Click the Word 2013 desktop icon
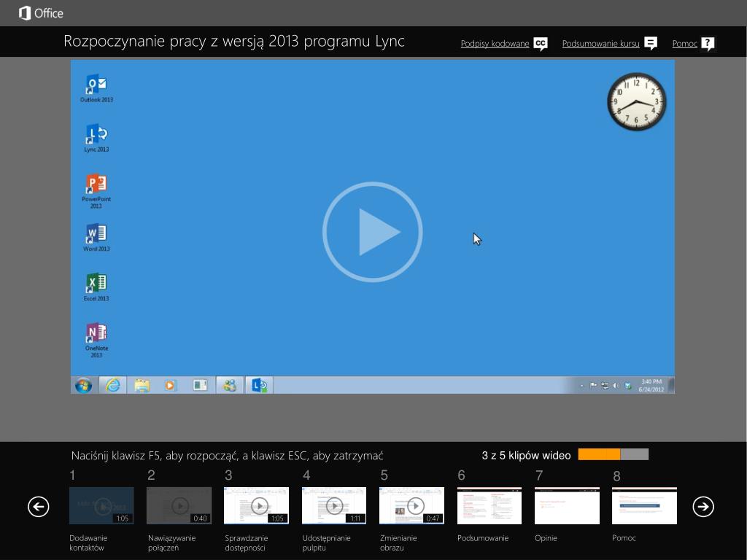This screenshot has width=747, height=560. pyautogui.click(x=96, y=237)
